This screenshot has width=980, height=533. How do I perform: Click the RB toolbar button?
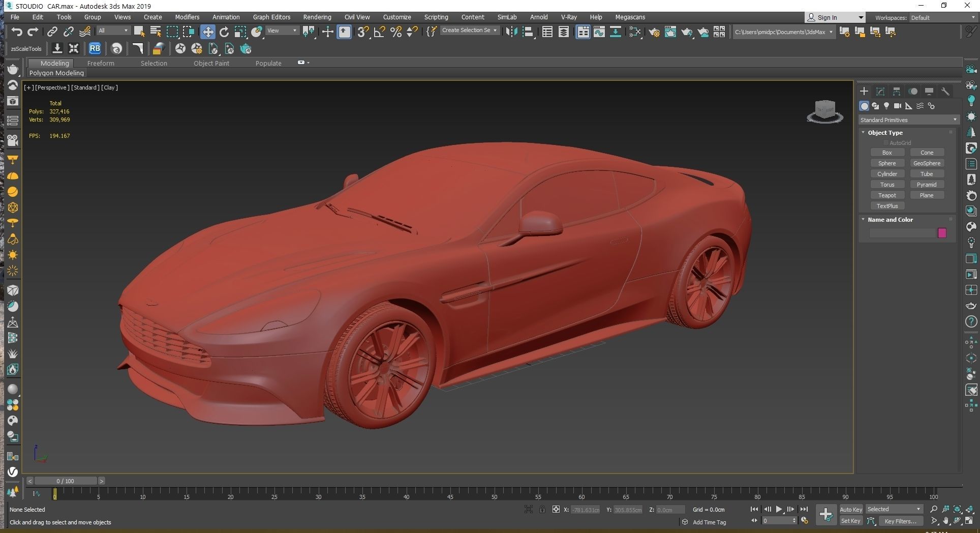coord(95,48)
